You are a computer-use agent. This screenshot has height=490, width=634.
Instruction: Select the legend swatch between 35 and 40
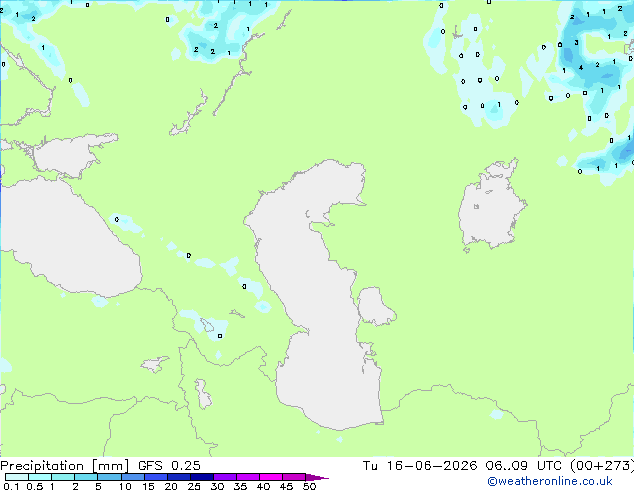247,477
